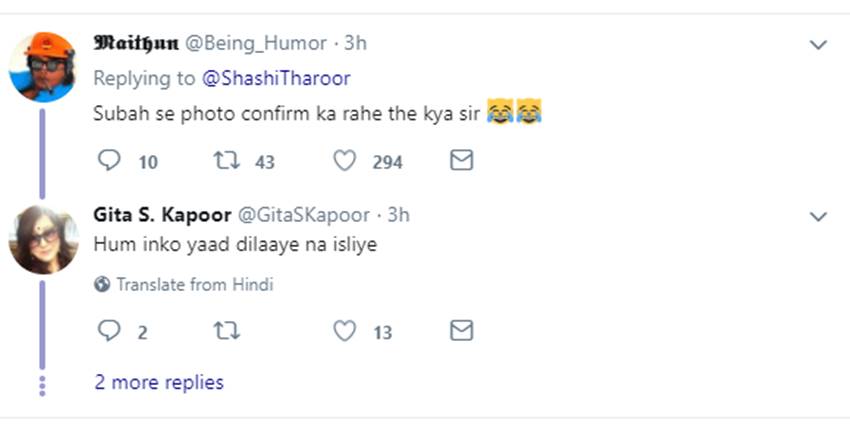Image resolution: width=850 pixels, height=426 pixels.
Task: Click the globe icon beside Translate
Action: (102, 285)
